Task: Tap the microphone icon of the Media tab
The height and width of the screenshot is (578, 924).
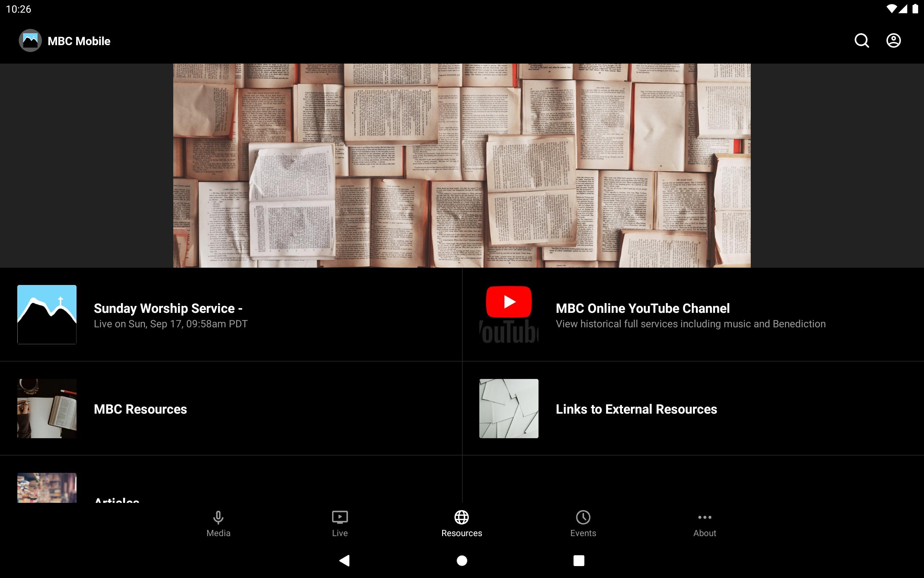Action: coord(218,517)
